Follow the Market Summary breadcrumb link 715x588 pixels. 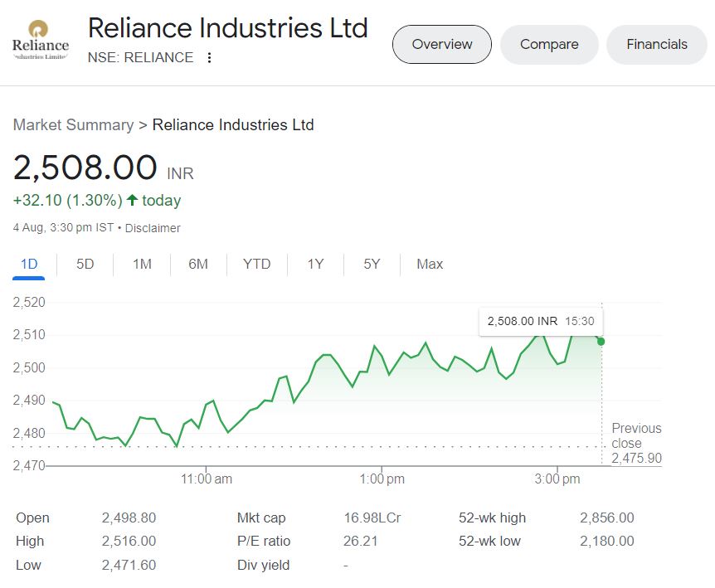tap(73, 125)
